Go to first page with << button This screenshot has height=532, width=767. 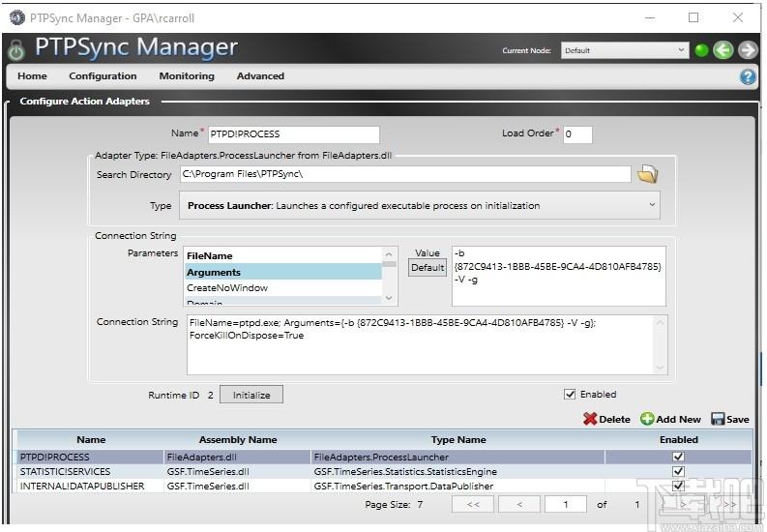[x=473, y=504]
